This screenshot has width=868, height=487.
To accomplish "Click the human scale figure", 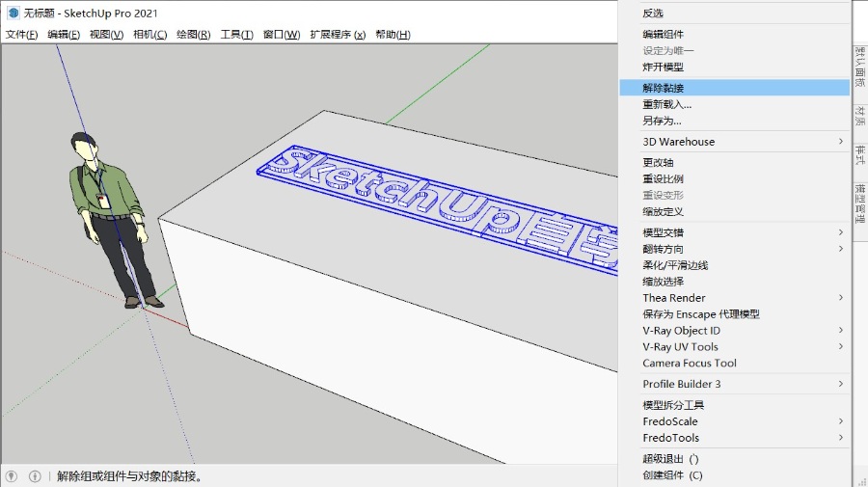I will pos(115,222).
